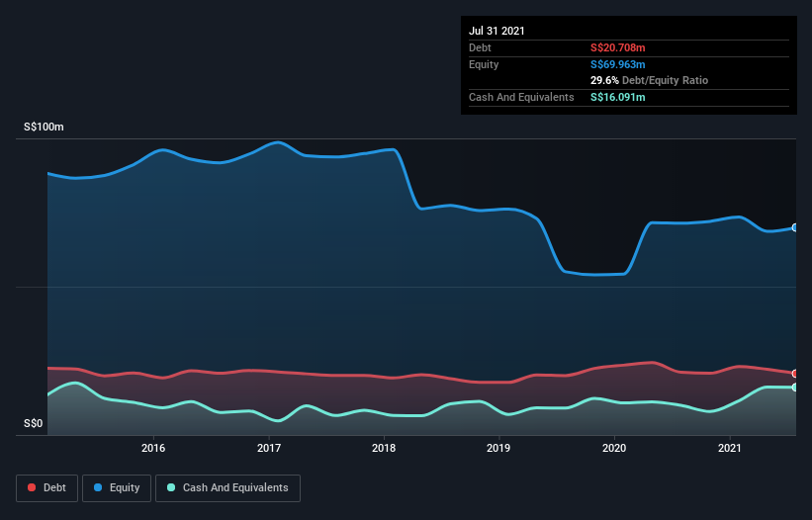
Task: Click the teal Cash endpoint marker
Action: coord(795,387)
